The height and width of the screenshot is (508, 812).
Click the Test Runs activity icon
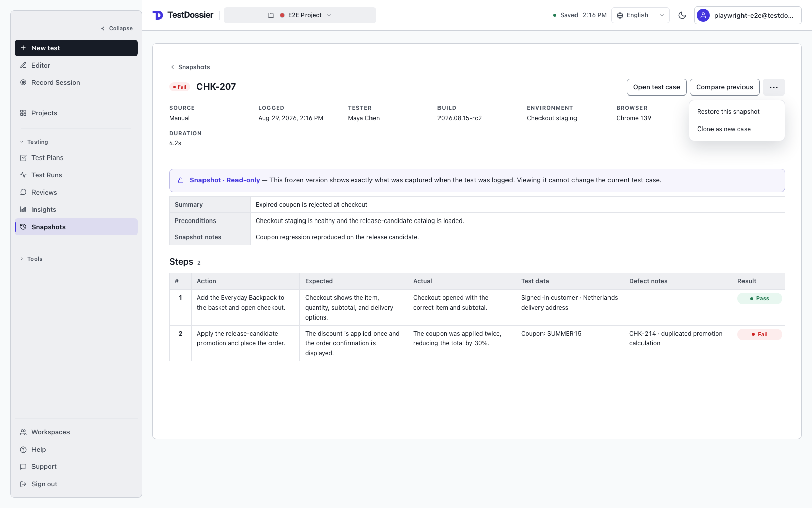(23, 175)
